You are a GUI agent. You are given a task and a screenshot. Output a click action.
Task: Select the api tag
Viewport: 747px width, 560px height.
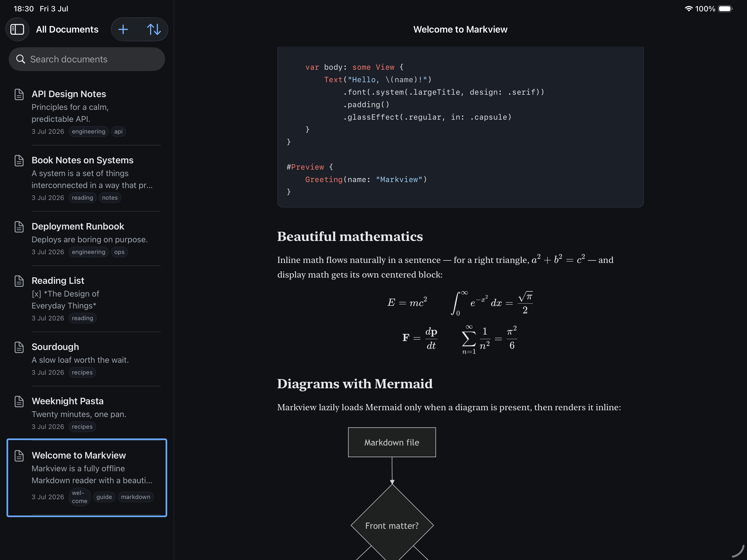[x=118, y=131]
